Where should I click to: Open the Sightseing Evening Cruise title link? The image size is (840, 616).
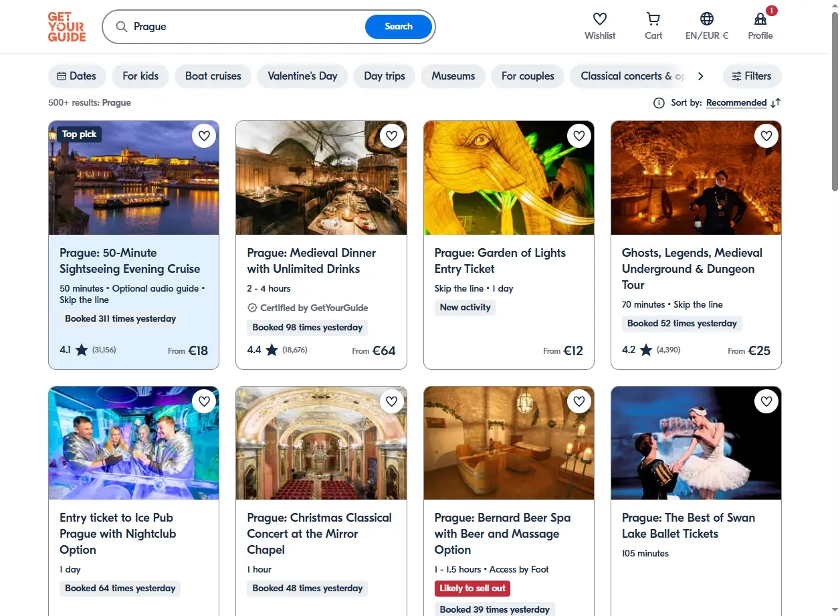(x=130, y=261)
